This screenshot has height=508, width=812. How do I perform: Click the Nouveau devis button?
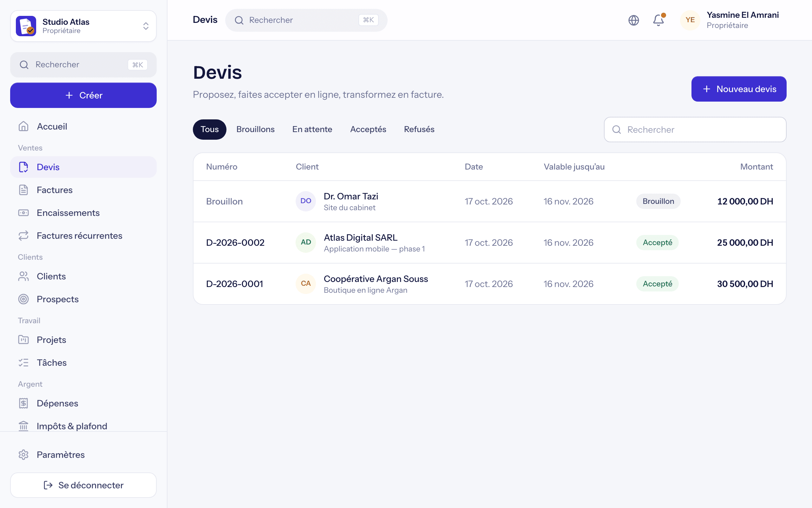point(738,89)
